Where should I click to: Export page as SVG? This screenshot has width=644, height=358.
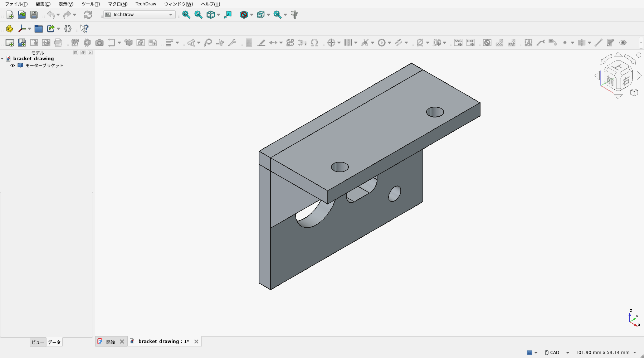click(x=458, y=43)
